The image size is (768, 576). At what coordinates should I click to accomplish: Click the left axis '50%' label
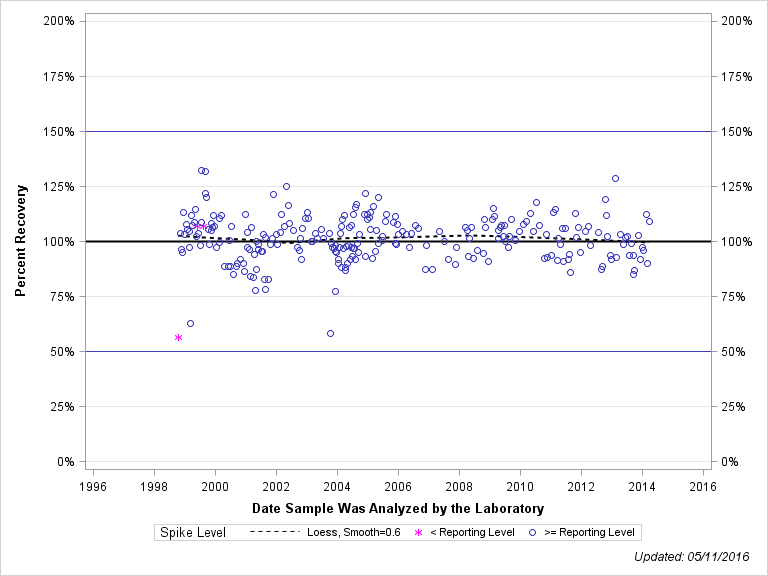62,352
